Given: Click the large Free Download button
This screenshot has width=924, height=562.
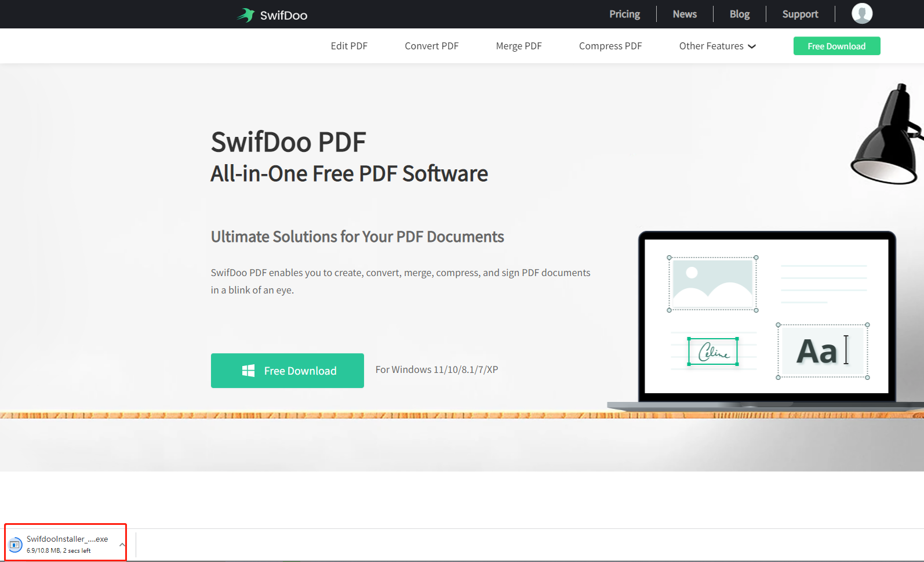Looking at the screenshot, I should click(288, 371).
